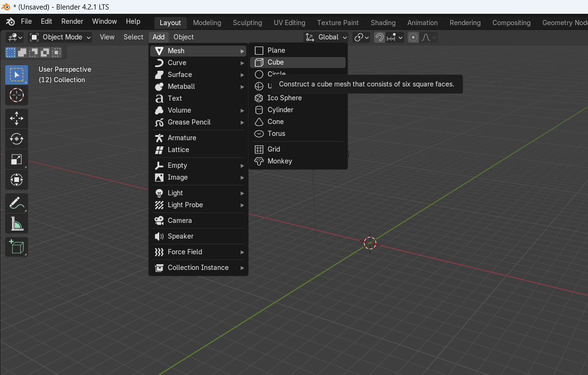Add a Cube mesh from the submenu

tap(298, 62)
